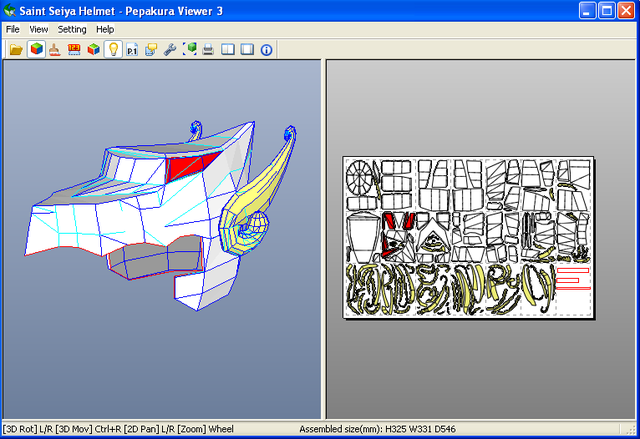Toggle the light bulb lighting button
Image resolution: width=640 pixels, height=439 pixels.
click(x=113, y=49)
